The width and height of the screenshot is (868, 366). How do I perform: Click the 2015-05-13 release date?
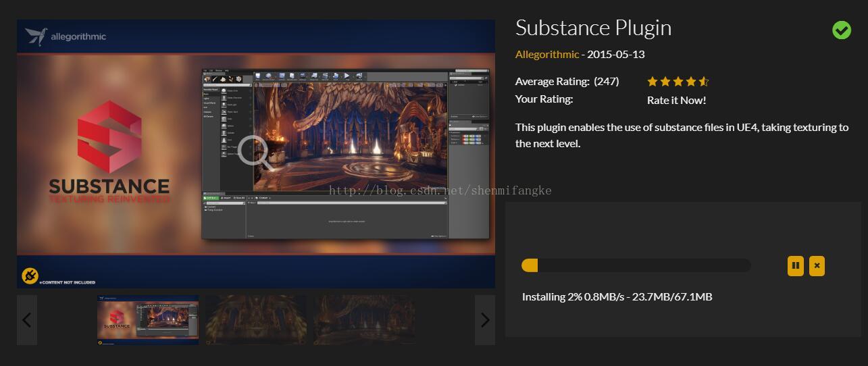tap(616, 54)
